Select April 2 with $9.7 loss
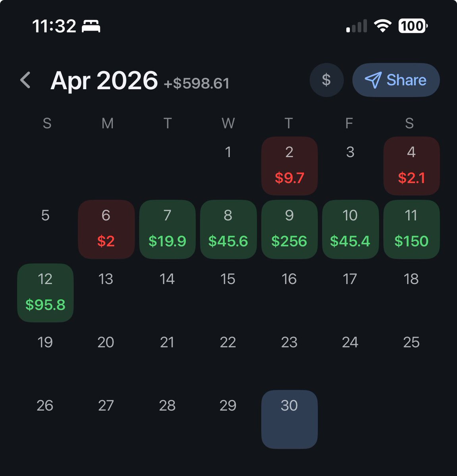 pyautogui.click(x=289, y=166)
